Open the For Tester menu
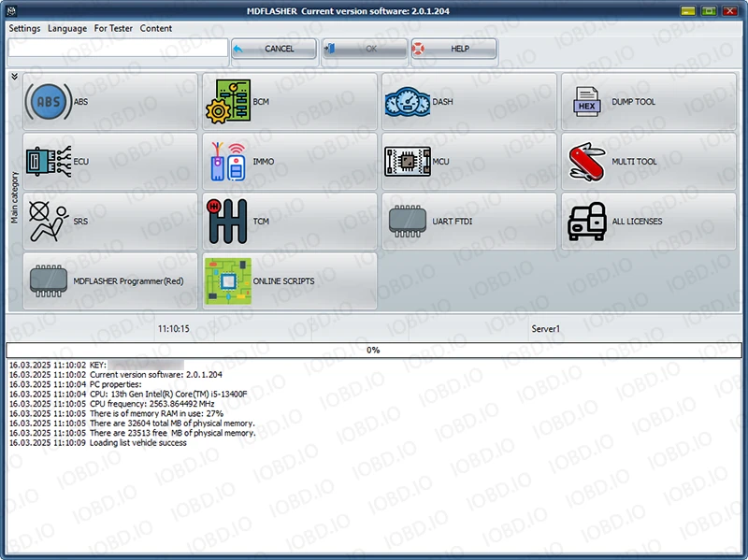Viewport: 748px width, 560px height. (x=113, y=29)
